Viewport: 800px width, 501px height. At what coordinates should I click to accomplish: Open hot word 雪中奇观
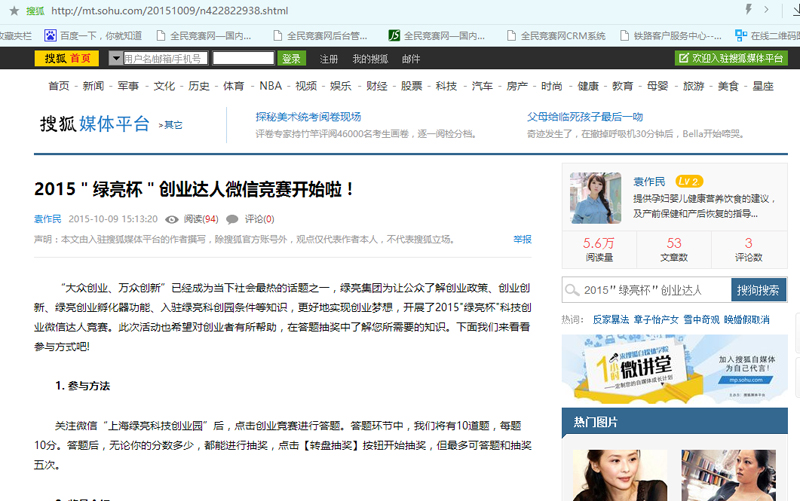701,320
